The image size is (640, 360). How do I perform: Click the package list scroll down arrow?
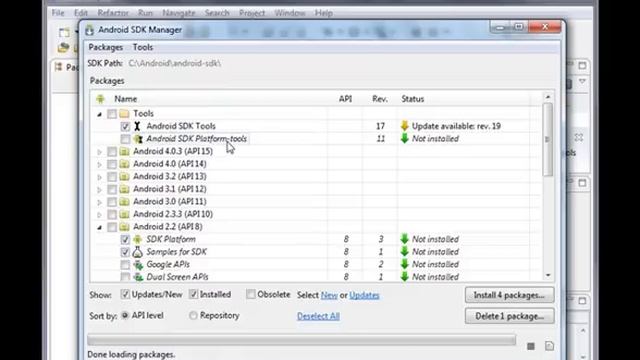point(548,276)
